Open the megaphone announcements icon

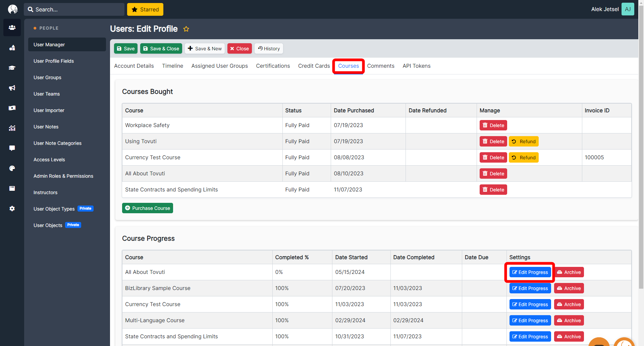coord(12,88)
